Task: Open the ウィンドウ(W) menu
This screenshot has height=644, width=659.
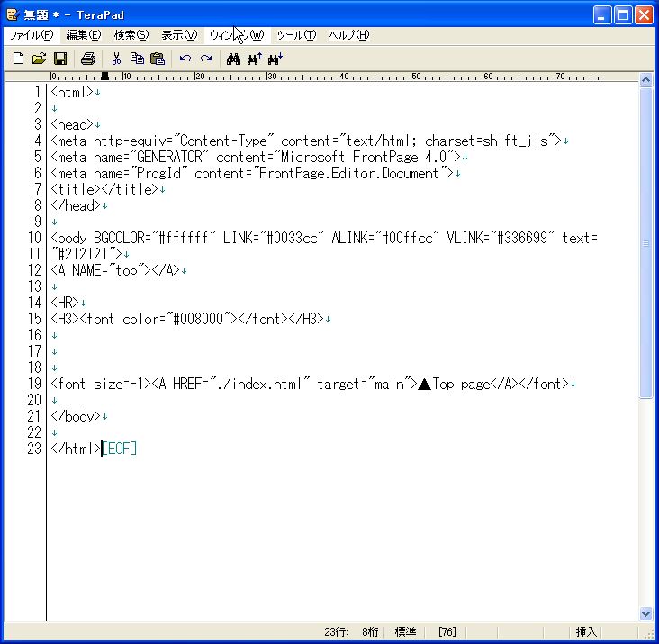Action: point(237,35)
